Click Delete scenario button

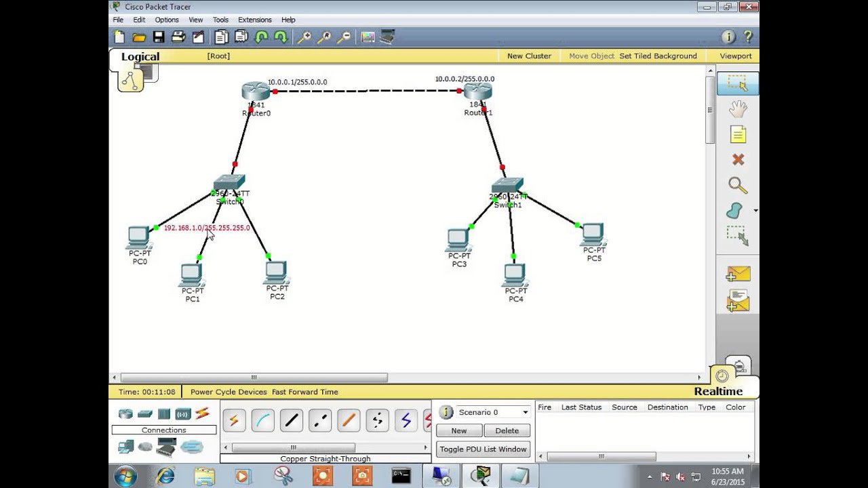(507, 430)
